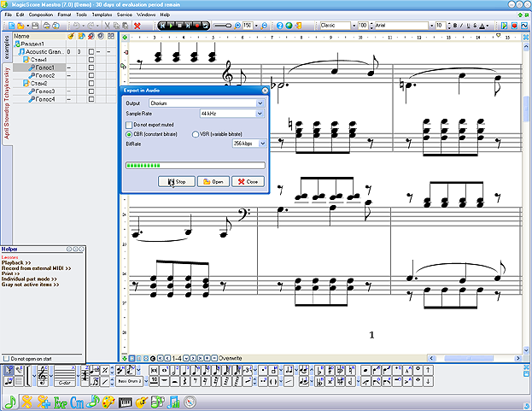
Task: Select the green music note tab
Action: 10,402
